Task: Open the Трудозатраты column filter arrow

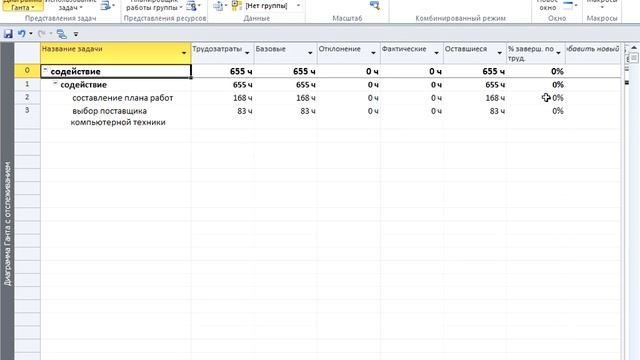Action: coord(247,53)
